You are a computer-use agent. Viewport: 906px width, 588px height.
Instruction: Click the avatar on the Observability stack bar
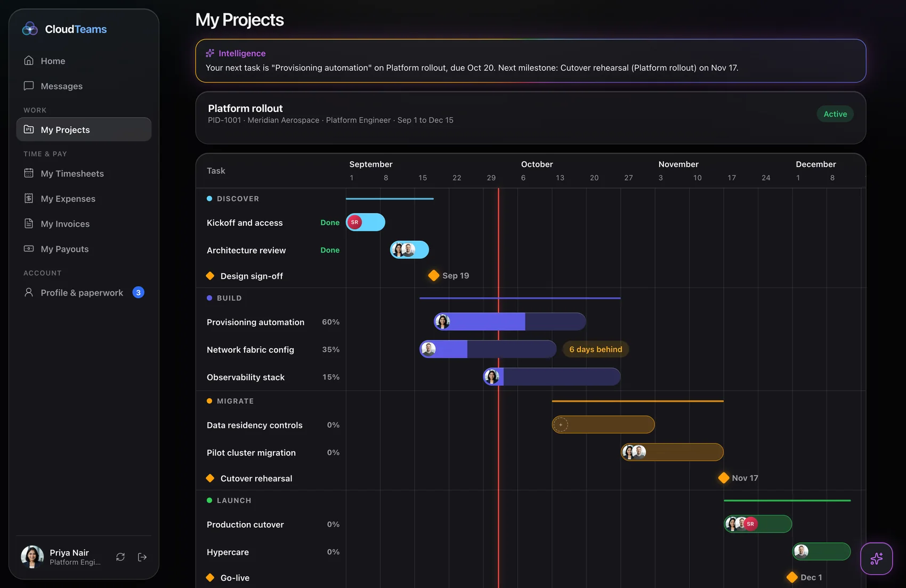(x=492, y=377)
